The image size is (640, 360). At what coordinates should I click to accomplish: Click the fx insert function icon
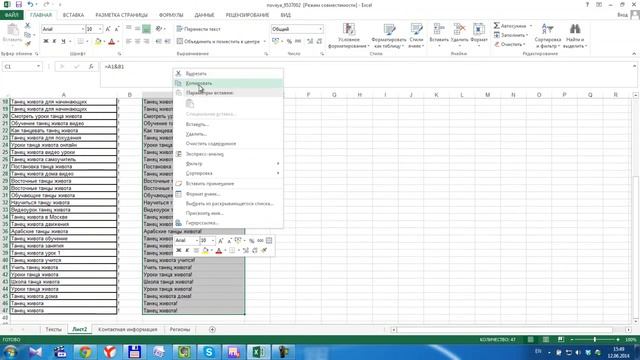(91, 67)
